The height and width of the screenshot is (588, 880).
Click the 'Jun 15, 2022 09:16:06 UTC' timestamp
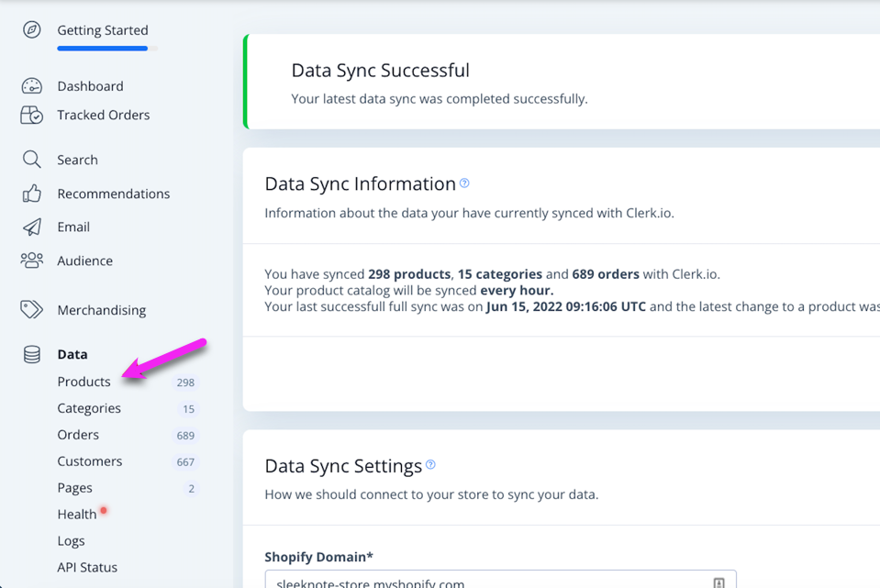565,306
